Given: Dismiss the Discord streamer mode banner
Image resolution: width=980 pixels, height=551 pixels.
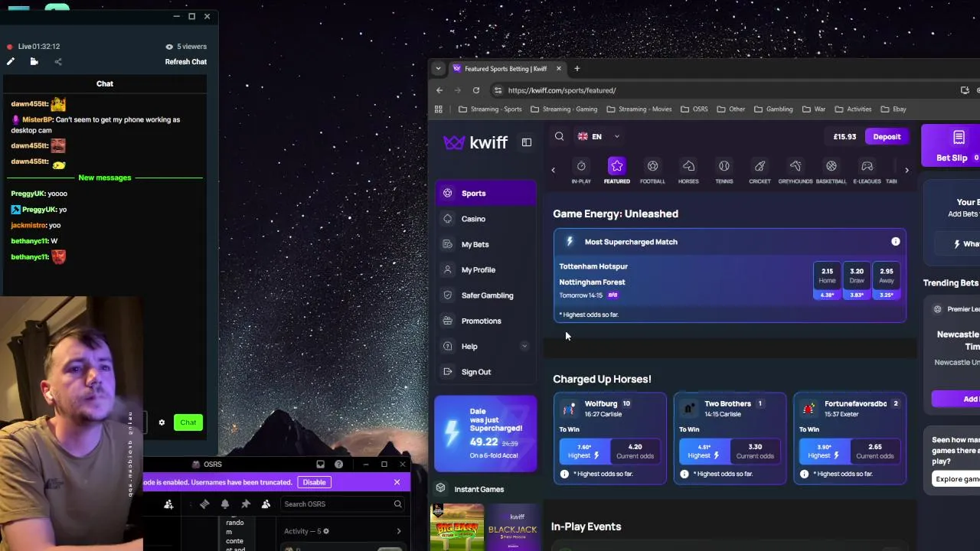Looking at the screenshot, I should point(397,482).
